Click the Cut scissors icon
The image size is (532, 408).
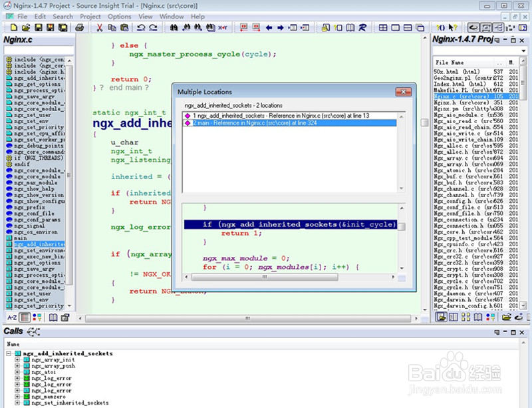point(99,27)
